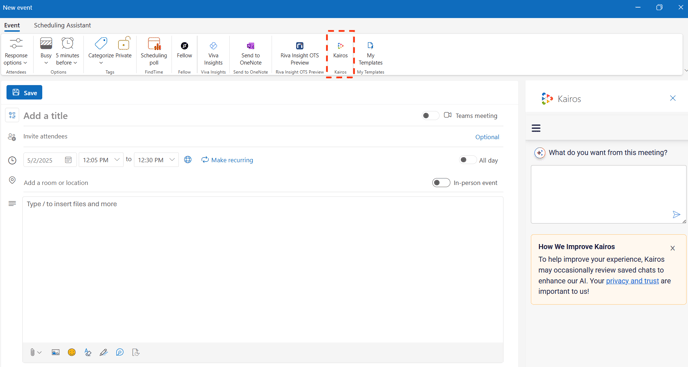Viewport: 688px width, 367px height.
Task: Expand the ribbon with the corner chevron
Action: click(x=685, y=70)
